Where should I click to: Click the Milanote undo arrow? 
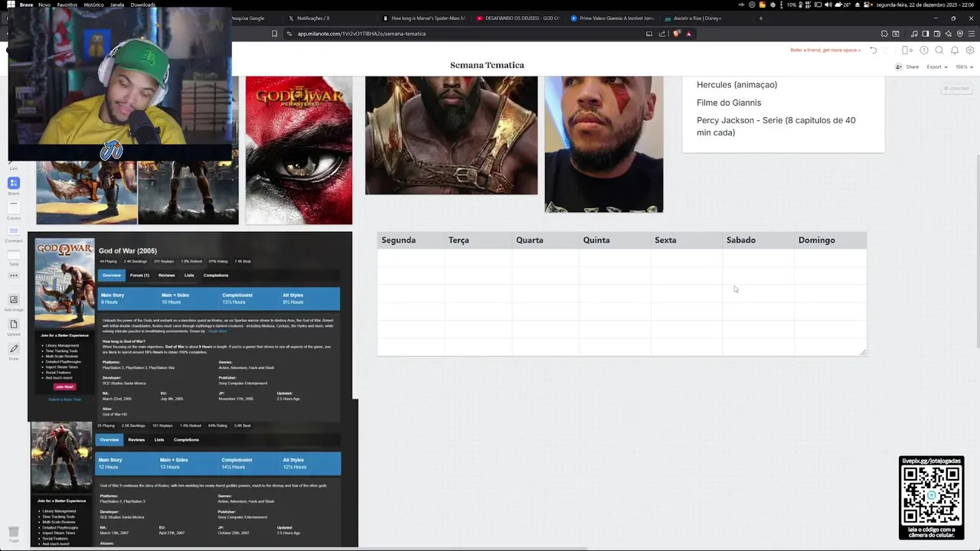(x=873, y=51)
